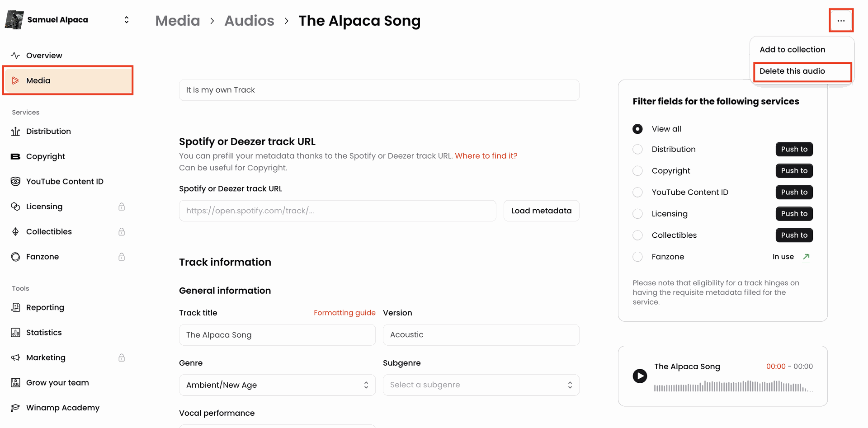Expand the Samuel Alpaca account switcher
Image resolution: width=868 pixels, height=428 pixels.
127,19
